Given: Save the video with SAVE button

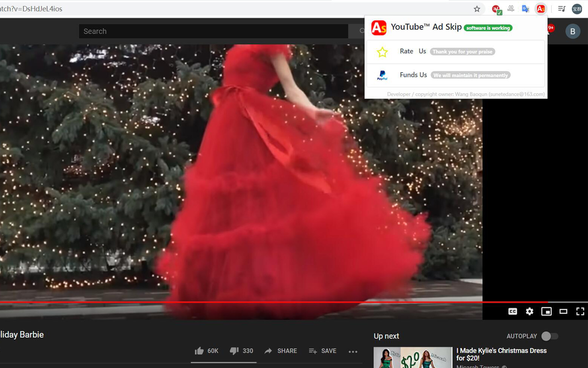Looking at the screenshot, I should [322, 351].
